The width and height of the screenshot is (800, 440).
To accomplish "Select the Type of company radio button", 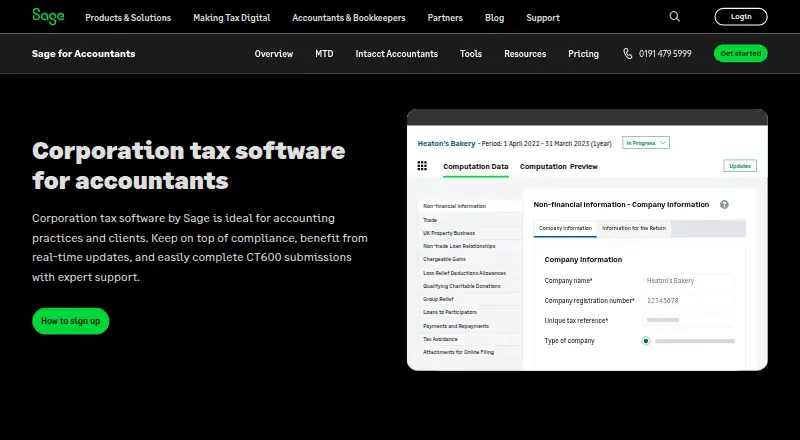I will pyautogui.click(x=646, y=341).
